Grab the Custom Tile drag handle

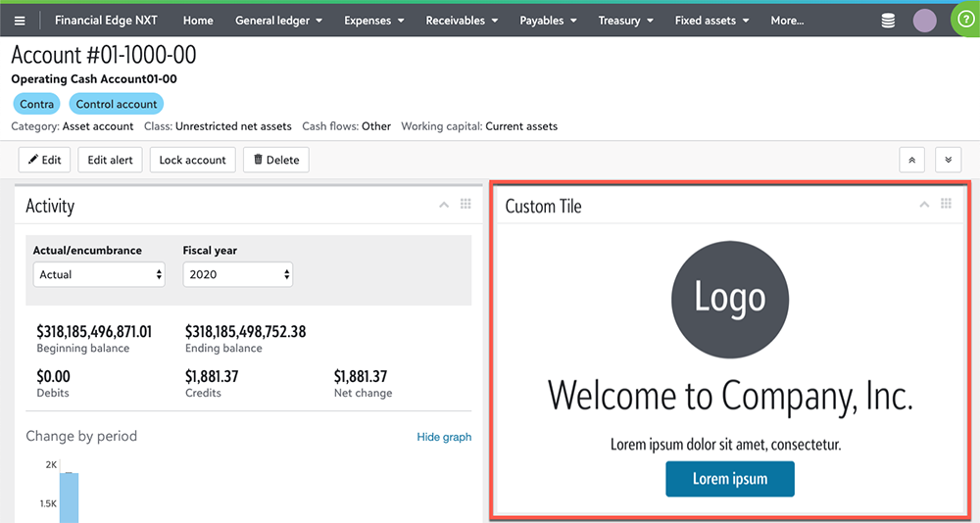click(x=946, y=204)
